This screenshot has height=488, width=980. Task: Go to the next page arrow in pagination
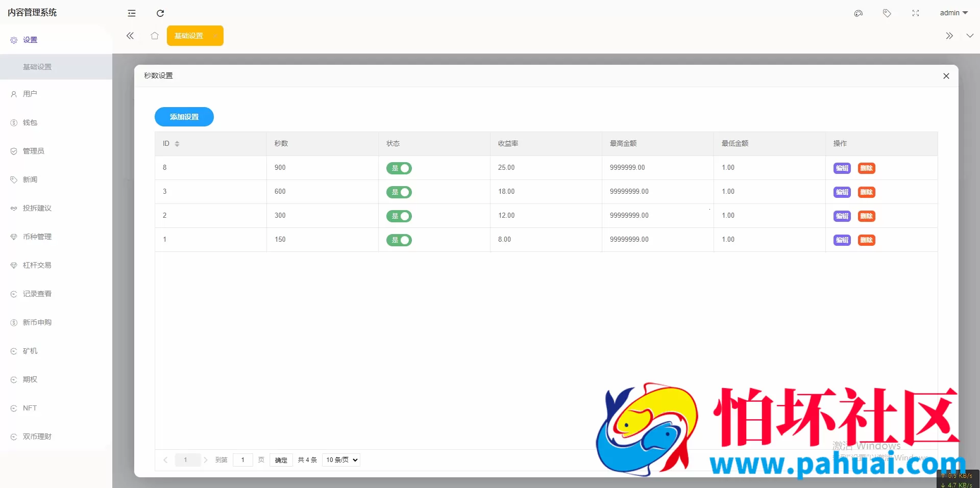pyautogui.click(x=205, y=460)
